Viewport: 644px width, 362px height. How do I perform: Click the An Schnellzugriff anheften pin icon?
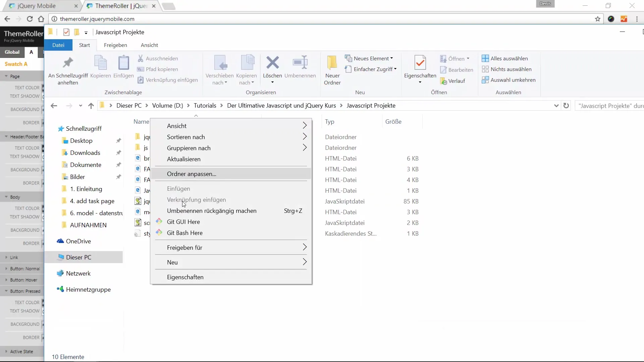[x=68, y=63]
